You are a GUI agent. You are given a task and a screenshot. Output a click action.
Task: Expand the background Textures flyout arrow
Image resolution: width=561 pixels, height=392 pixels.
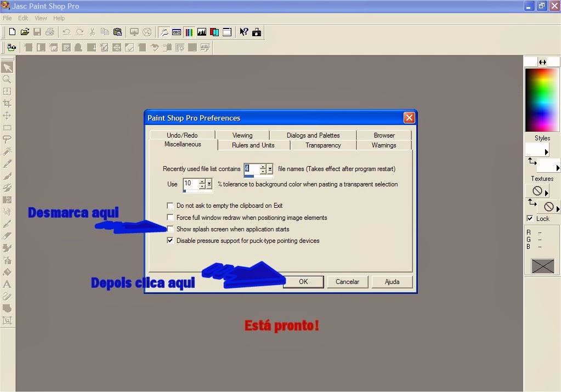tap(557, 208)
